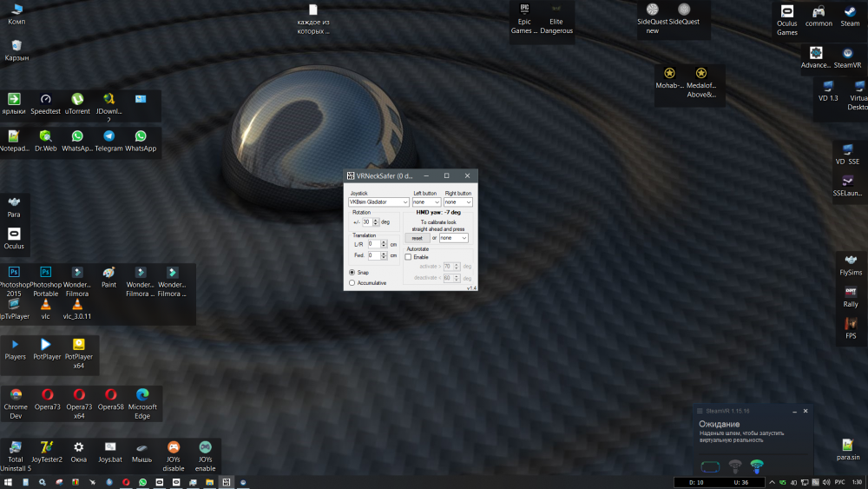Open the JoyTester2 desktop shortcut
Screen dimensions: 868x489
[47, 452]
